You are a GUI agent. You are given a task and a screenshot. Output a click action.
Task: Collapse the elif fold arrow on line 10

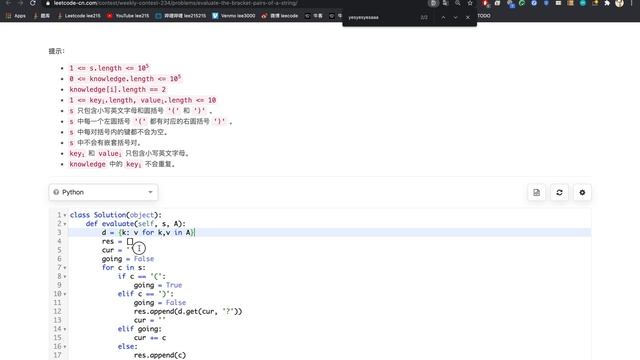pos(65,294)
